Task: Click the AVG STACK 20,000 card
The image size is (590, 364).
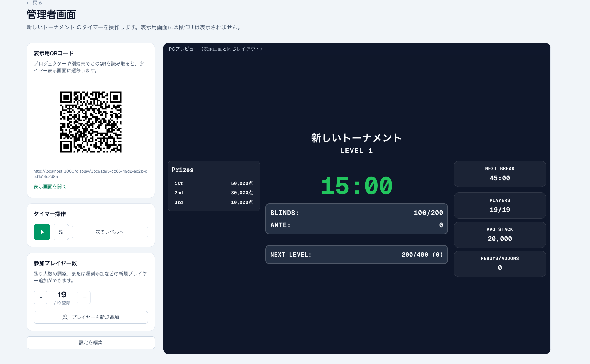Action: (500, 235)
